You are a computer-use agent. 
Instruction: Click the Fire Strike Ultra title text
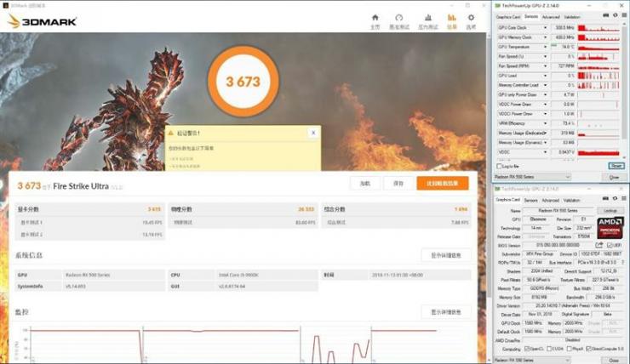(81, 186)
